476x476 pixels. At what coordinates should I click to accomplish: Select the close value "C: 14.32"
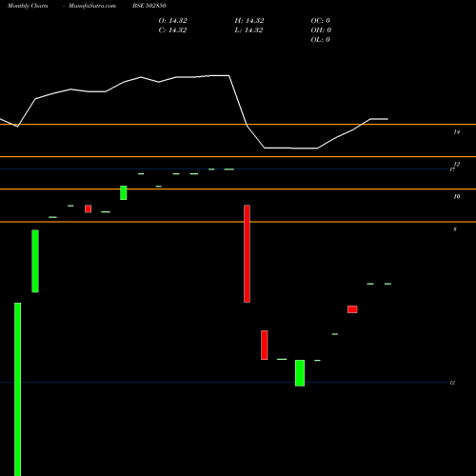[x=172, y=30]
